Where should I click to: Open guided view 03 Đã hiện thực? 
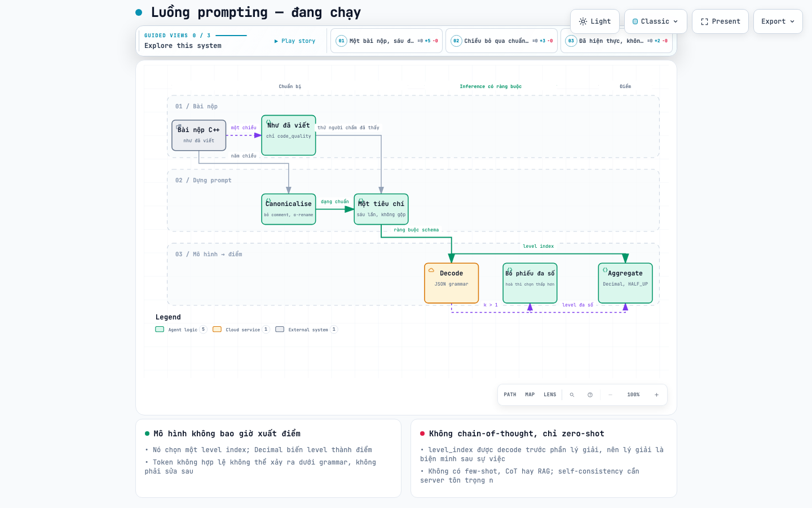coord(617,41)
